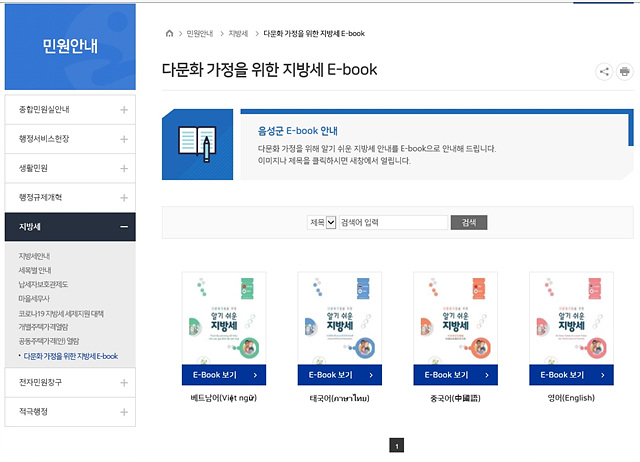
Task: Expand 생활민원 with its plus icon
Action: tap(124, 169)
